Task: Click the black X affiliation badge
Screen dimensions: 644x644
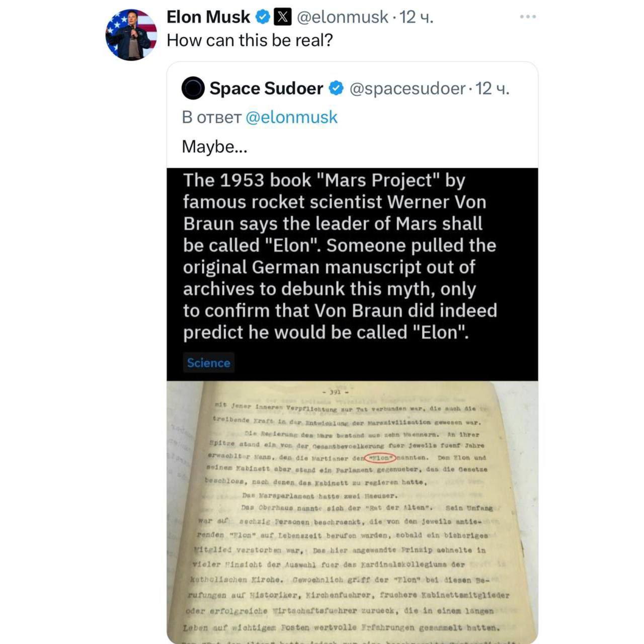Action: [x=282, y=17]
